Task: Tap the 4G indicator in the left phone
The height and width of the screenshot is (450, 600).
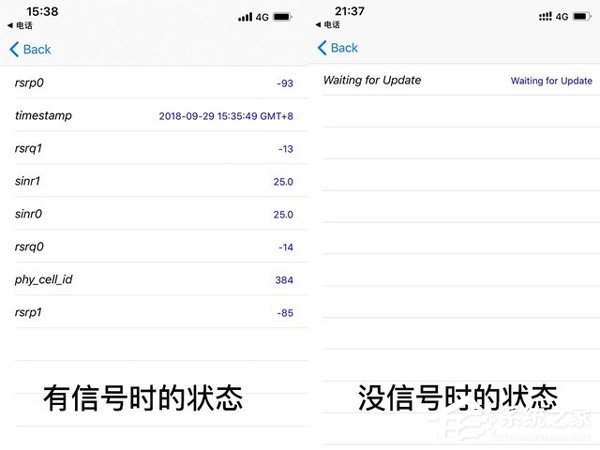Action: [x=262, y=17]
